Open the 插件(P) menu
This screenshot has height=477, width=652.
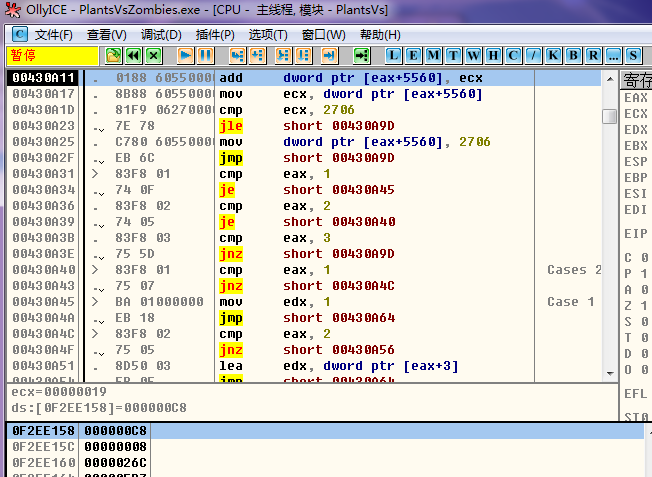(x=215, y=35)
